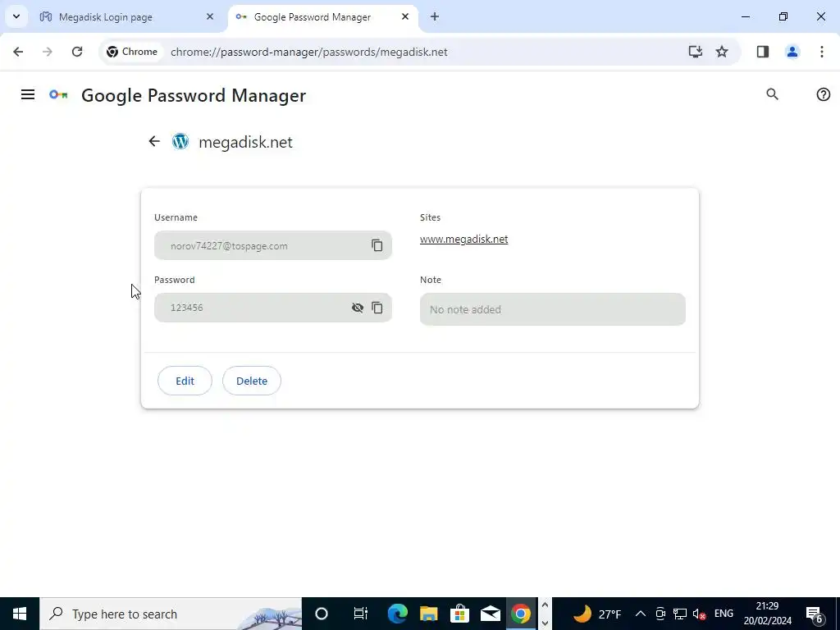Open the Mail app from the taskbar

491,614
